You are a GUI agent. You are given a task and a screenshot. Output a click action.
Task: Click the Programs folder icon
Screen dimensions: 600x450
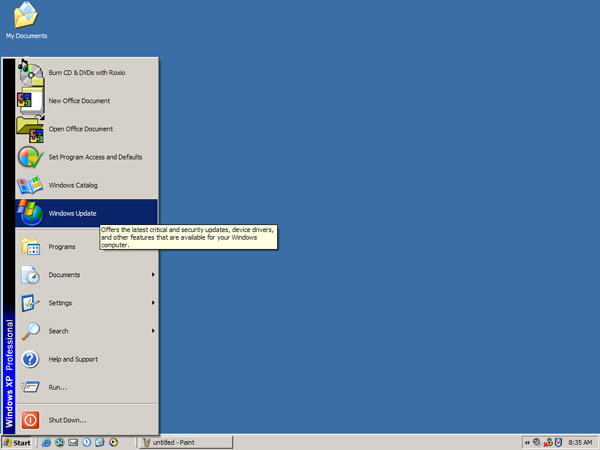[x=31, y=247]
